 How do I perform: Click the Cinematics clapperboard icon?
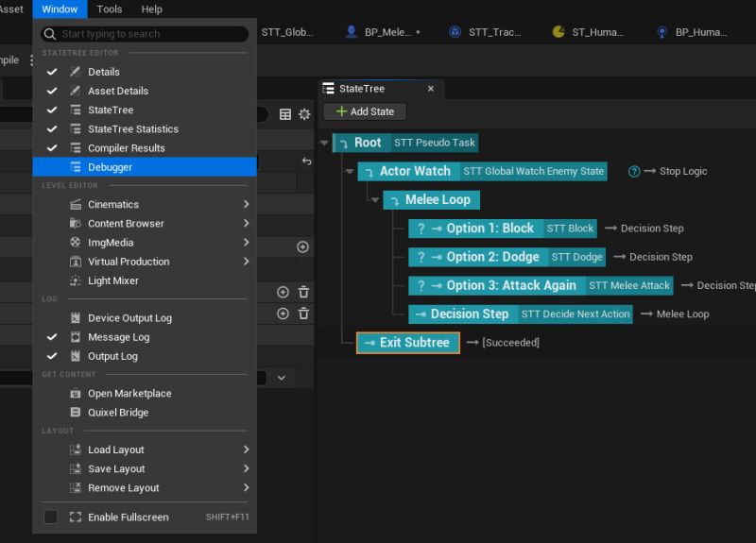76,204
